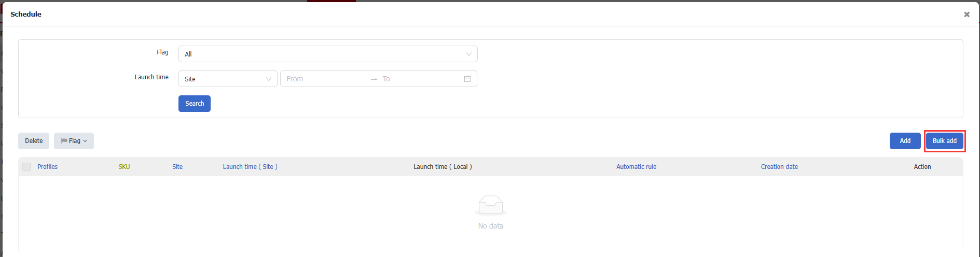Toggle the select-all checkbox in table header

click(26, 167)
